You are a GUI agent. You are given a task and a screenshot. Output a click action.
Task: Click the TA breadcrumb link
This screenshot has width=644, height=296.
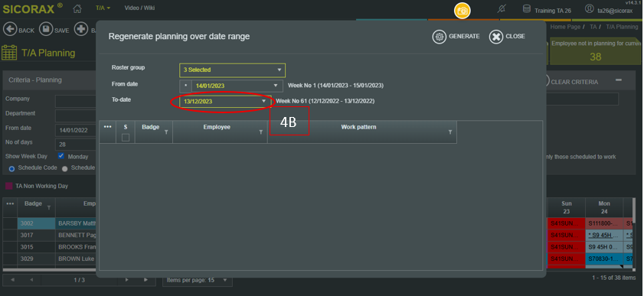593,27
